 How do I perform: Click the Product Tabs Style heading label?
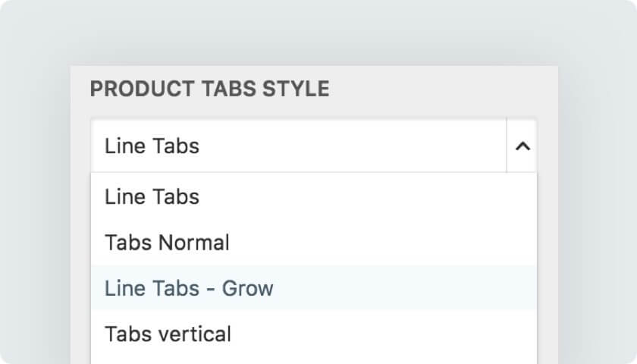209,89
